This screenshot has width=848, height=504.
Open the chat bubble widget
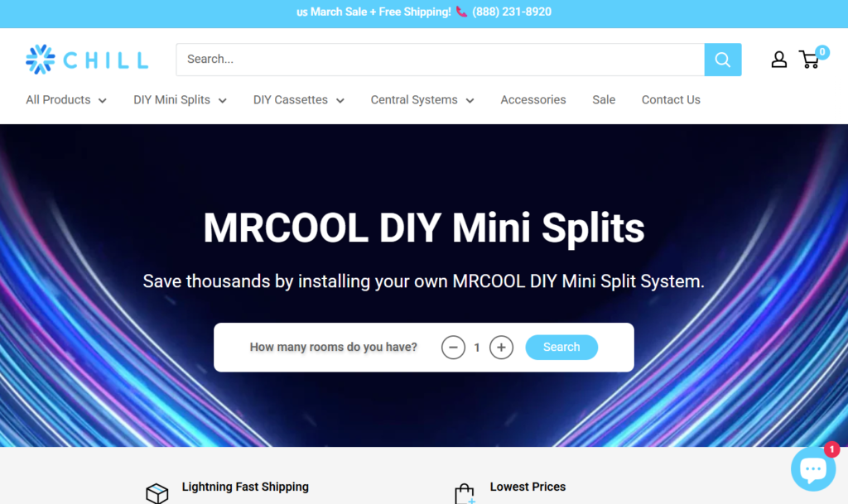[813, 469]
